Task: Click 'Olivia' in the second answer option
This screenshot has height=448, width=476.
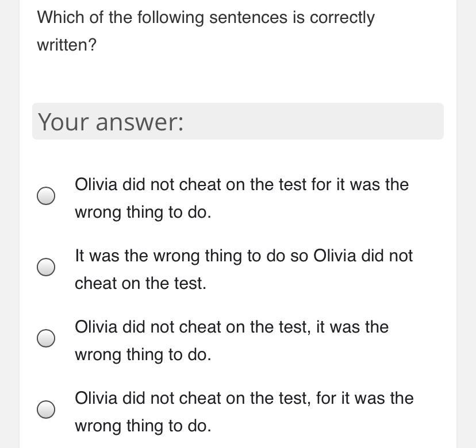Action: click(335, 256)
